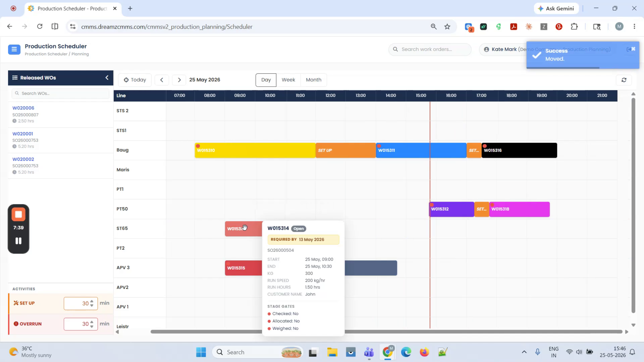Go to the previous day arrow
This screenshot has width=644, height=362.
coord(162,80)
